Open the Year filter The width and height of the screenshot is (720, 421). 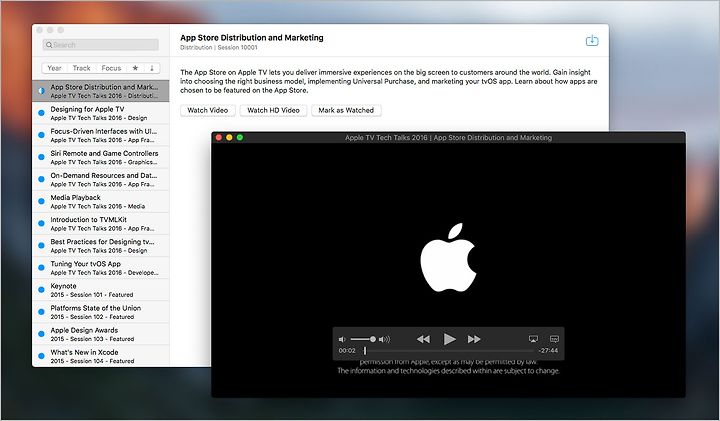click(x=54, y=68)
